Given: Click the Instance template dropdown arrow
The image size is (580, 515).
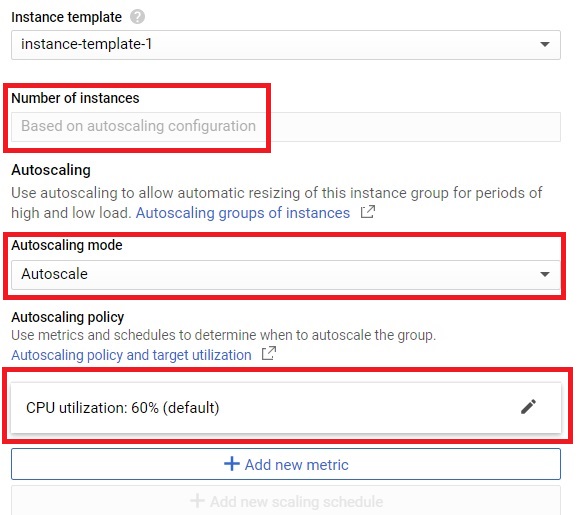Looking at the screenshot, I should [x=544, y=44].
